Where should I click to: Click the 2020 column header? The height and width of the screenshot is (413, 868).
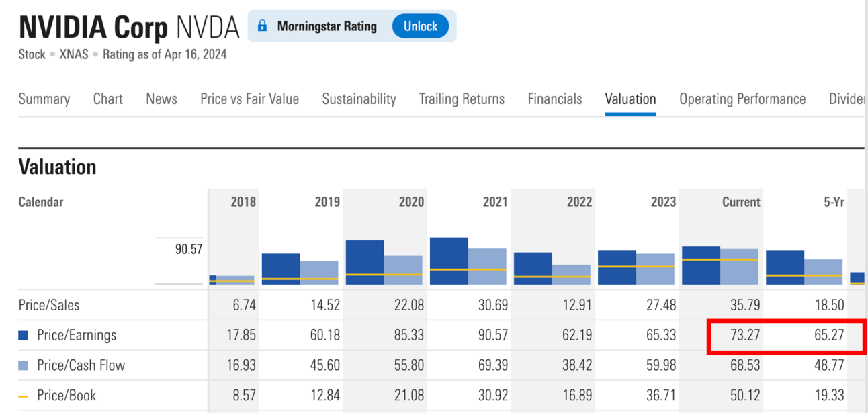(411, 202)
